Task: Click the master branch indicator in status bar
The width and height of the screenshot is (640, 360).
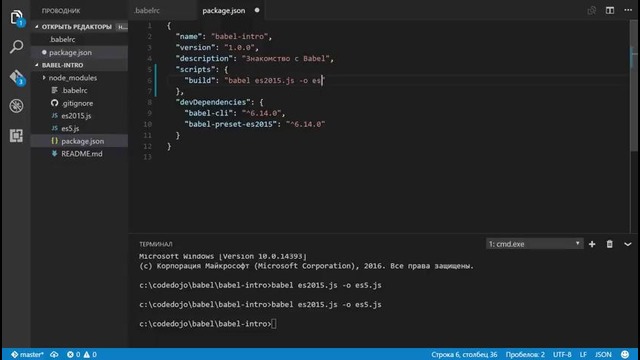Action: tap(27, 354)
